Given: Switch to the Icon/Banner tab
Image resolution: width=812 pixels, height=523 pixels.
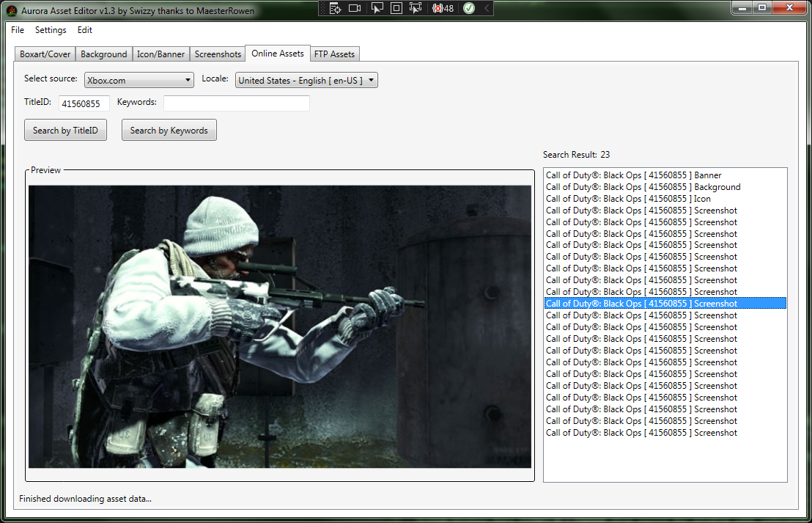Looking at the screenshot, I should [160, 54].
